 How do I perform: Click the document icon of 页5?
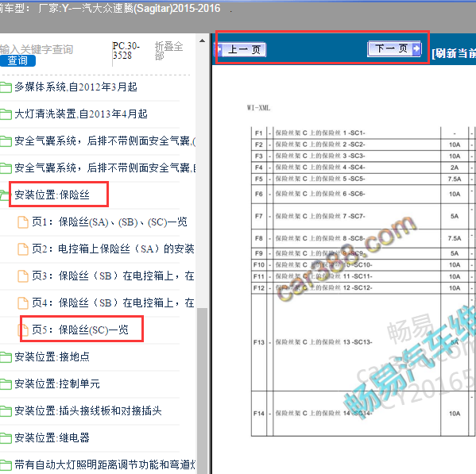point(23,330)
